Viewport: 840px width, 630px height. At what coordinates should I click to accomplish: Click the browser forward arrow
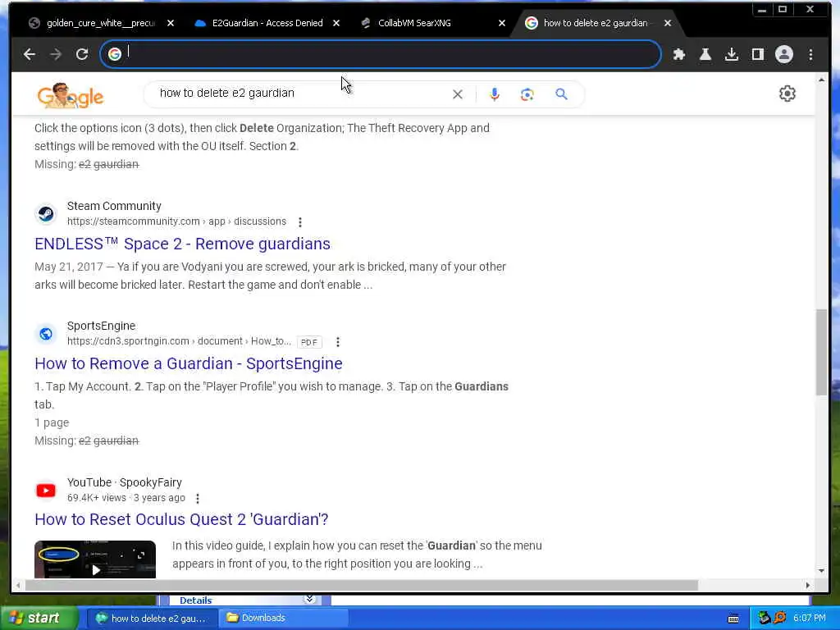coord(56,54)
